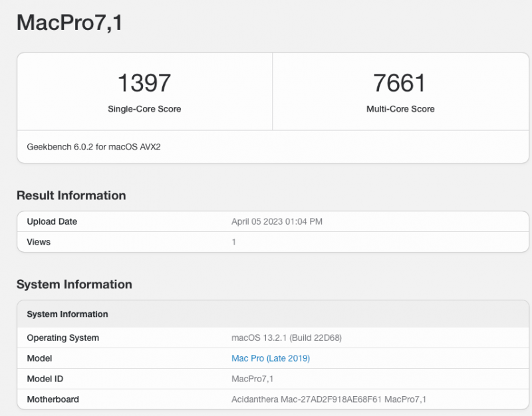Click the Acidanthera motherboard value text
532x416 pixels.
[329, 399]
